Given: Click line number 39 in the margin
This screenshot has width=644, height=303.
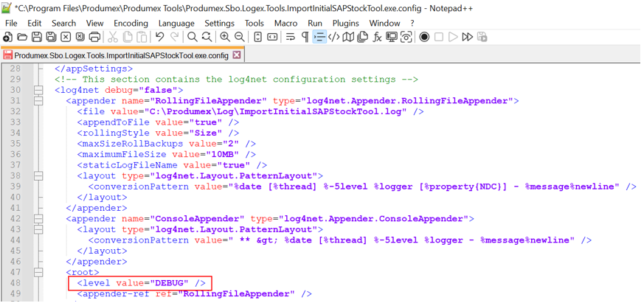Looking at the screenshot, I should [15, 187].
